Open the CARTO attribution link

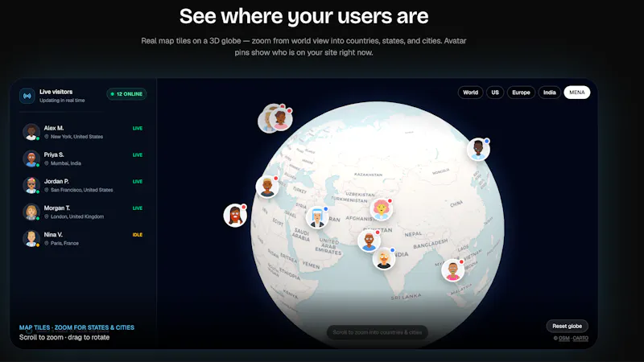(580, 338)
